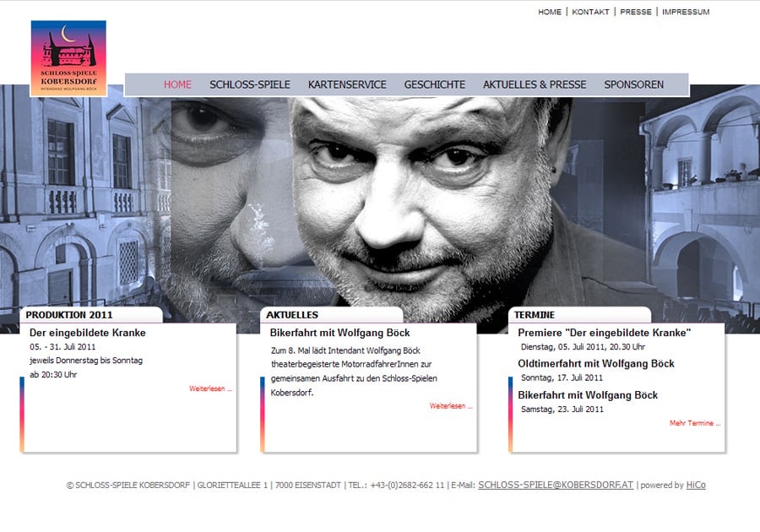This screenshot has width=760, height=532.
Task: Open the 'Oldtimerfahrt mit Wolfgang Böck' event
Action: pyautogui.click(x=595, y=364)
